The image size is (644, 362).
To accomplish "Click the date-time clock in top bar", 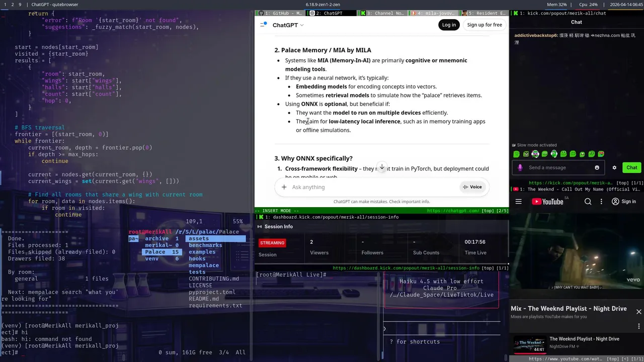I will pos(626,4).
